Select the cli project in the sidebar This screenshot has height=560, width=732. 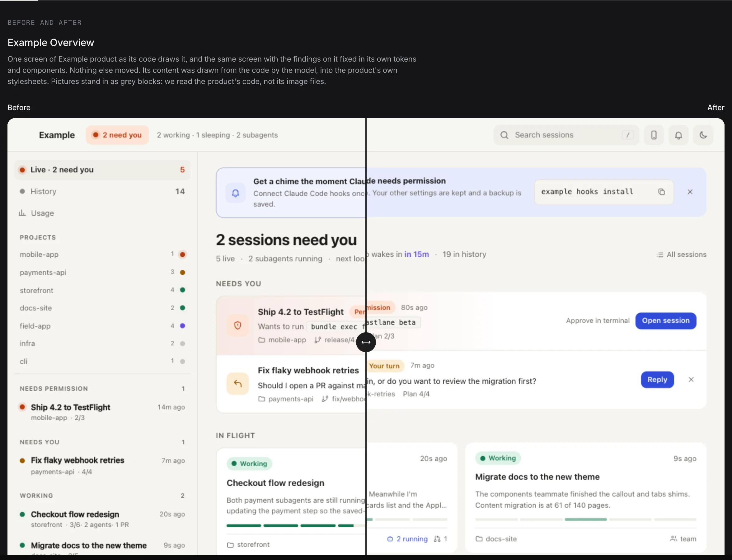click(102, 361)
